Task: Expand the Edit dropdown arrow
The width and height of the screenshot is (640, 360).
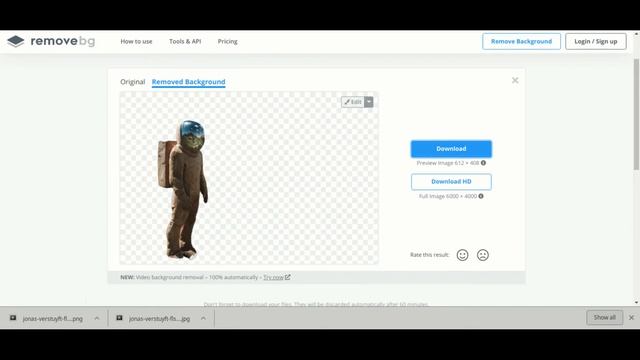Action: click(369, 102)
